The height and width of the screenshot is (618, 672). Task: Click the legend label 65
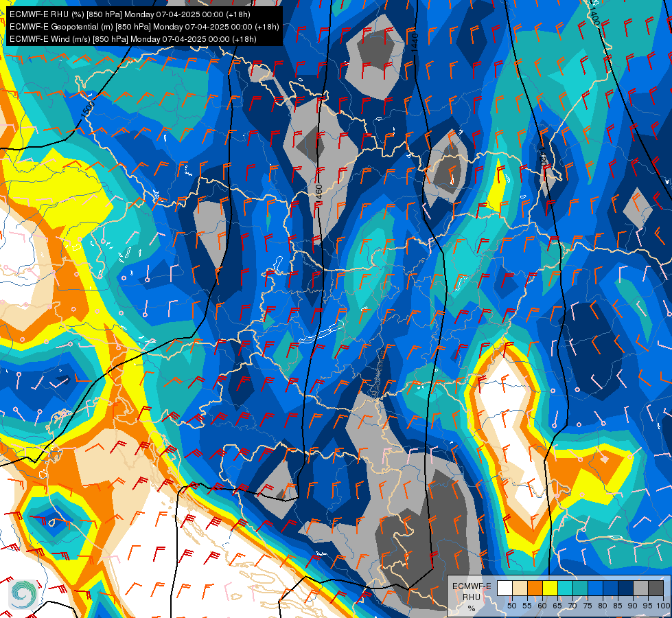click(x=557, y=606)
